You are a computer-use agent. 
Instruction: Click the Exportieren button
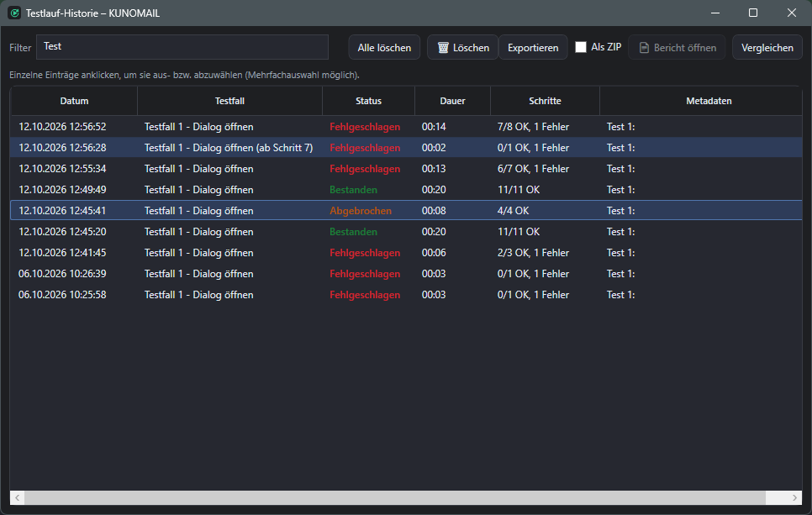[x=533, y=48]
